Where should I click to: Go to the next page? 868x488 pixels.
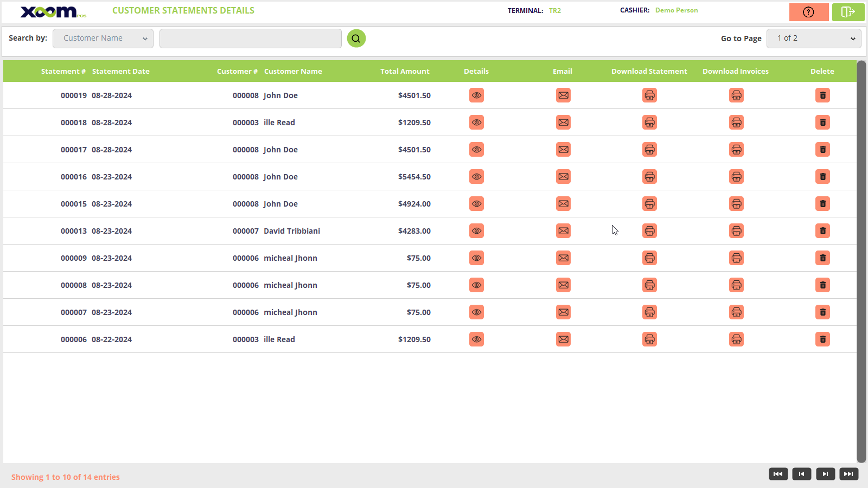pos(825,474)
